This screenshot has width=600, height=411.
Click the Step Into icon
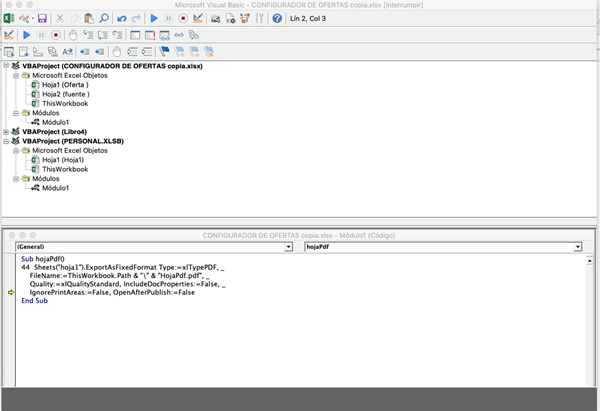click(88, 35)
